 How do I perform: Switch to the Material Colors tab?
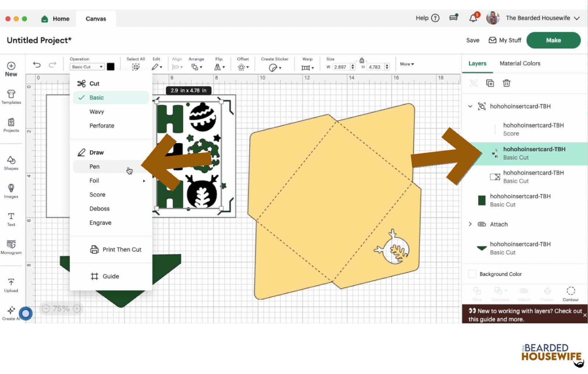(520, 63)
